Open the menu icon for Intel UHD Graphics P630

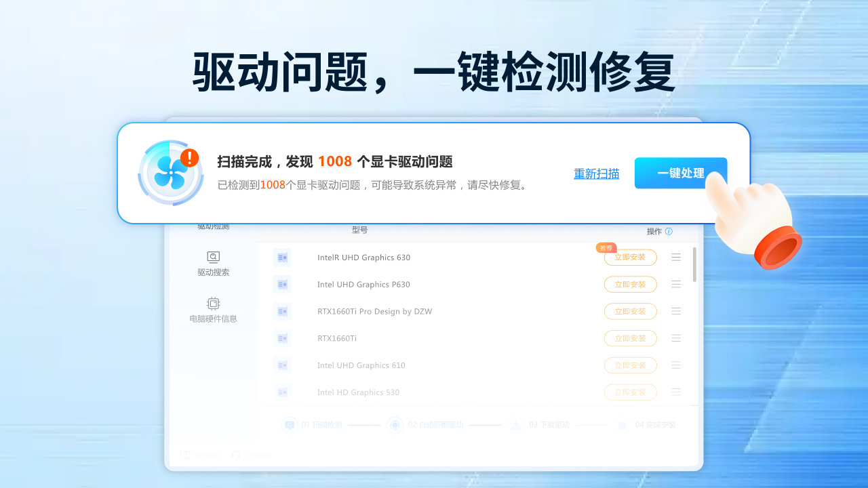coord(676,285)
